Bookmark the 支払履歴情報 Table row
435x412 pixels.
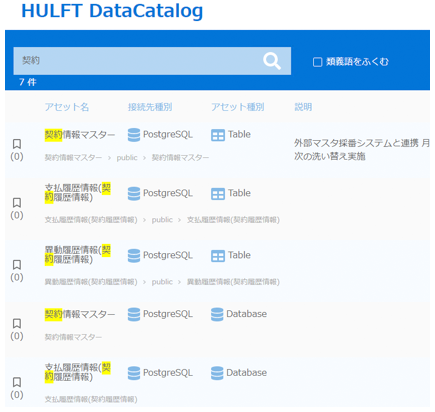[17, 203]
